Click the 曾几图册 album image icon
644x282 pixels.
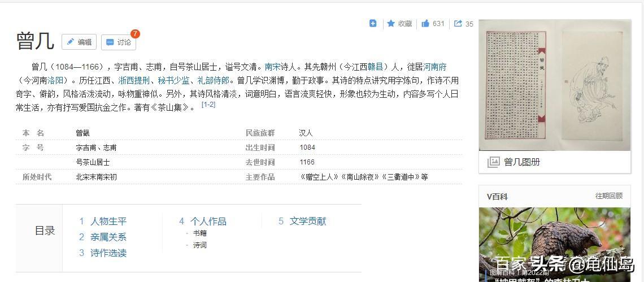[494, 162]
